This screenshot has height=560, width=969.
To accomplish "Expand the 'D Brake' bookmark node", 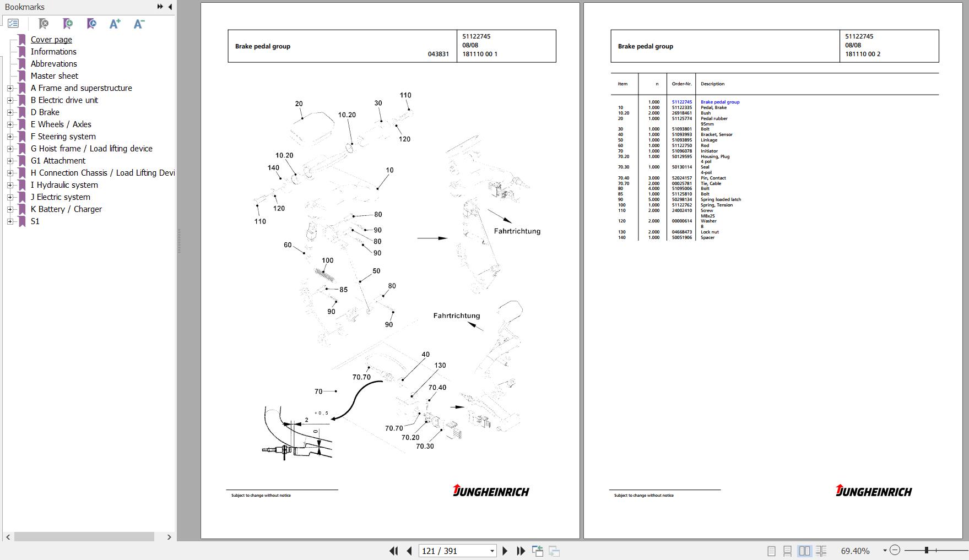I will [10, 112].
